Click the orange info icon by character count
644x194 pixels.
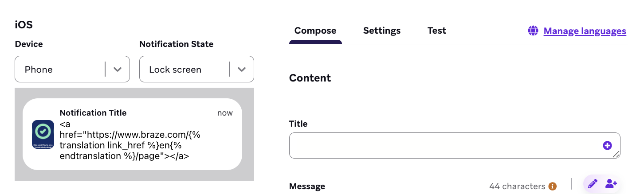[x=553, y=186]
